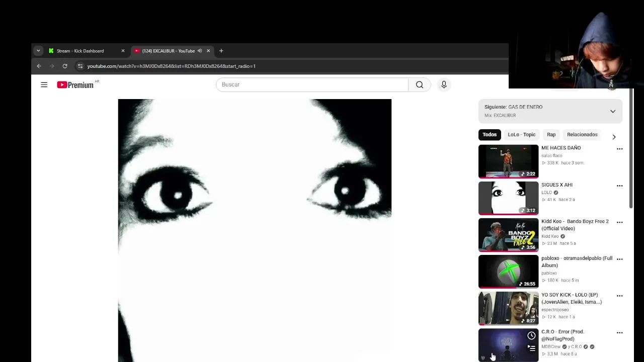Select the LoLo - Topic filter chip

point(522,135)
